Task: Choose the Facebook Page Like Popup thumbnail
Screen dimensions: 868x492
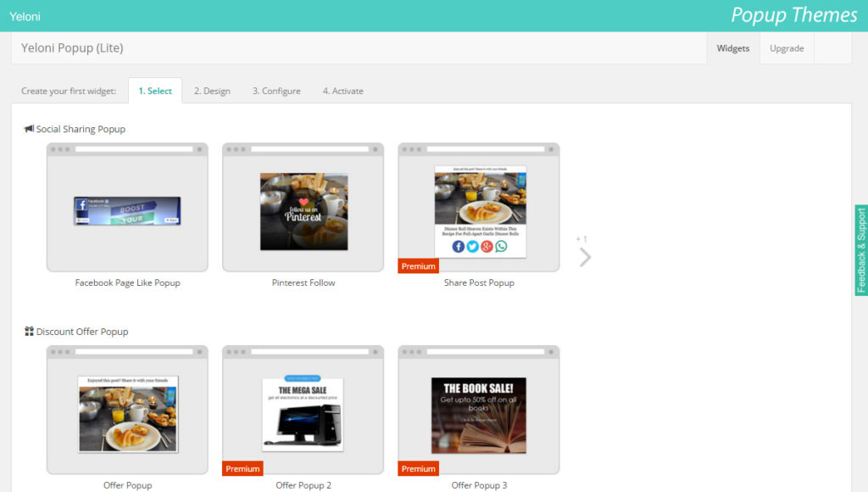Action: [127, 210]
